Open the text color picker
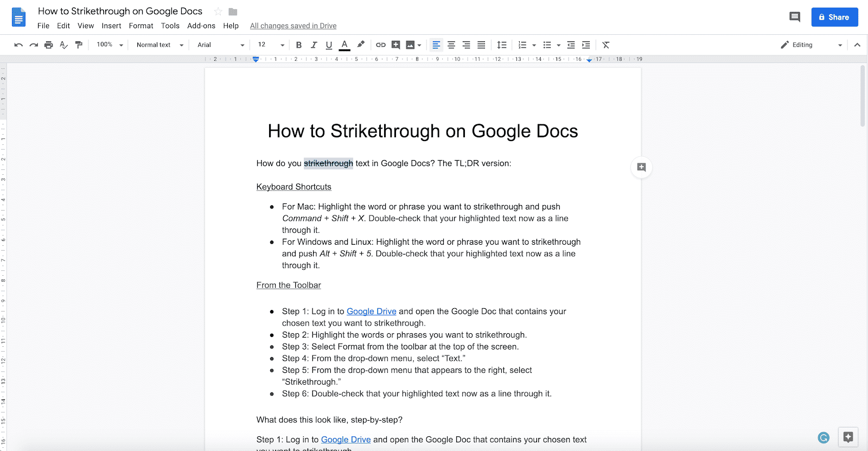Image resolution: width=868 pixels, height=451 pixels. tap(344, 45)
